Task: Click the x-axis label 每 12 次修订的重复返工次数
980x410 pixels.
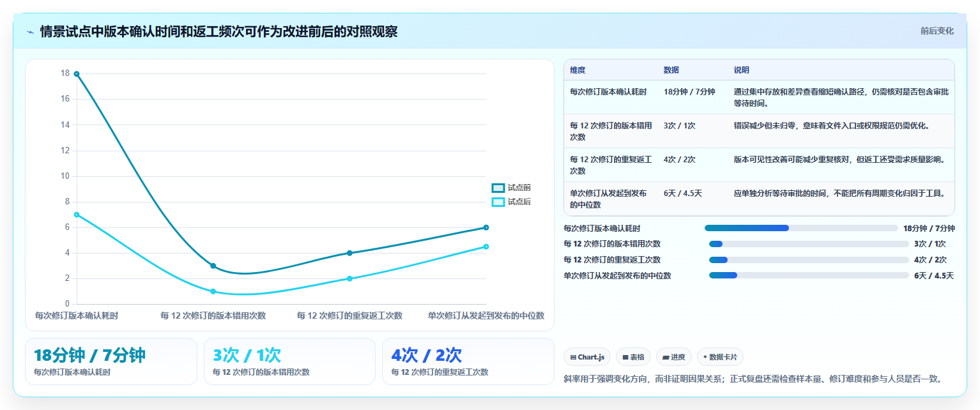Action: (x=349, y=315)
